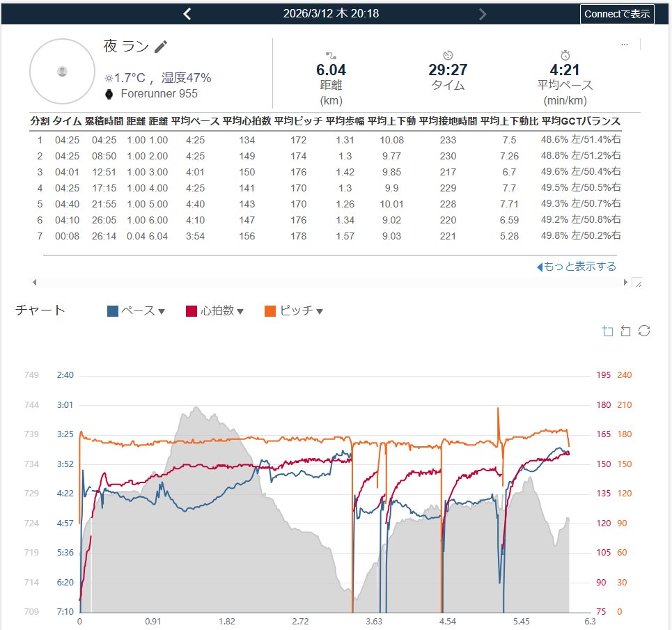
Task: Click lap 7 pace value 3:54
Action: pyautogui.click(x=196, y=237)
